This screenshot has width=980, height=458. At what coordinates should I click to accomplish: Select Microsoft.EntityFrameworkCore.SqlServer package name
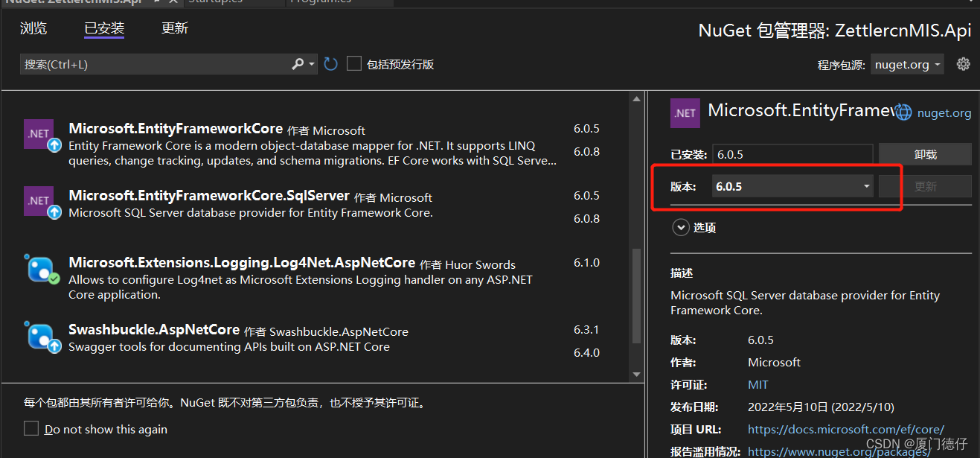209,195
